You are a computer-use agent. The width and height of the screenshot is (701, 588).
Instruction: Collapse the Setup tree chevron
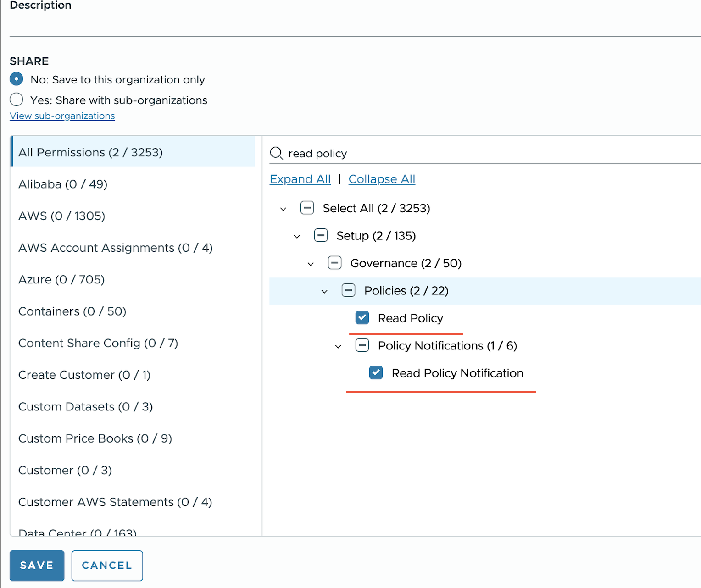(x=297, y=236)
